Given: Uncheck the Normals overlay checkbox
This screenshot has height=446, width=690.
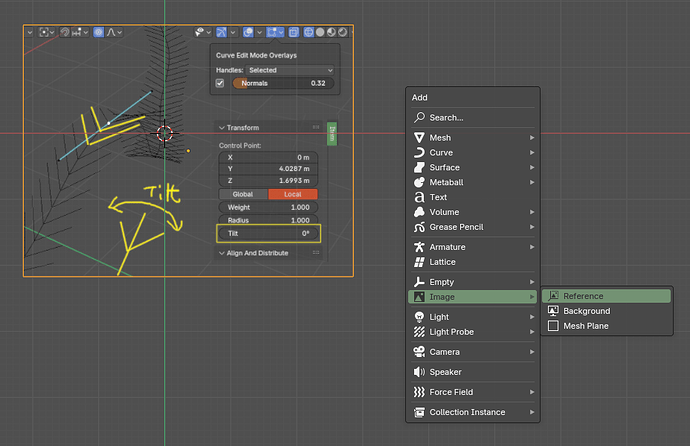Looking at the screenshot, I should coord(220,83).
